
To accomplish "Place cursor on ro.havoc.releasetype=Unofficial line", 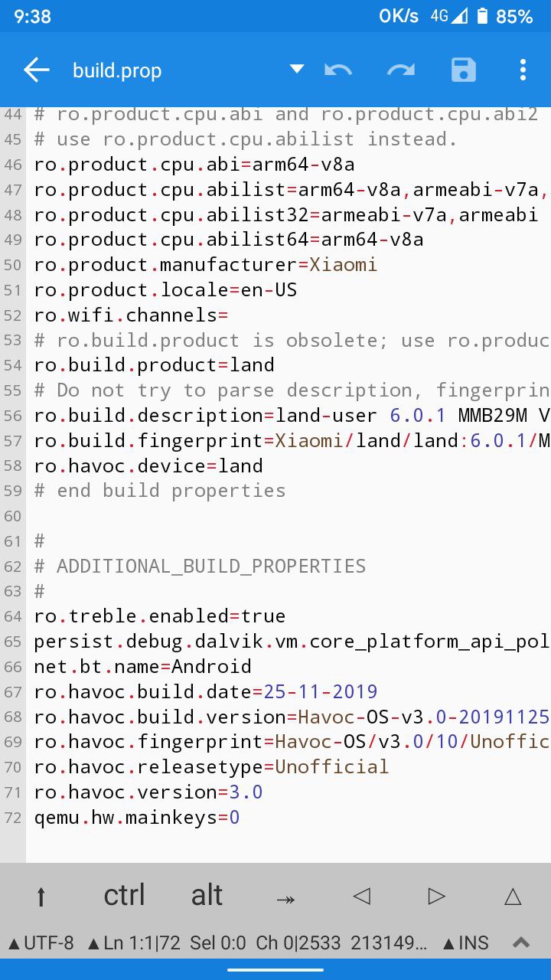I will 211,766.
